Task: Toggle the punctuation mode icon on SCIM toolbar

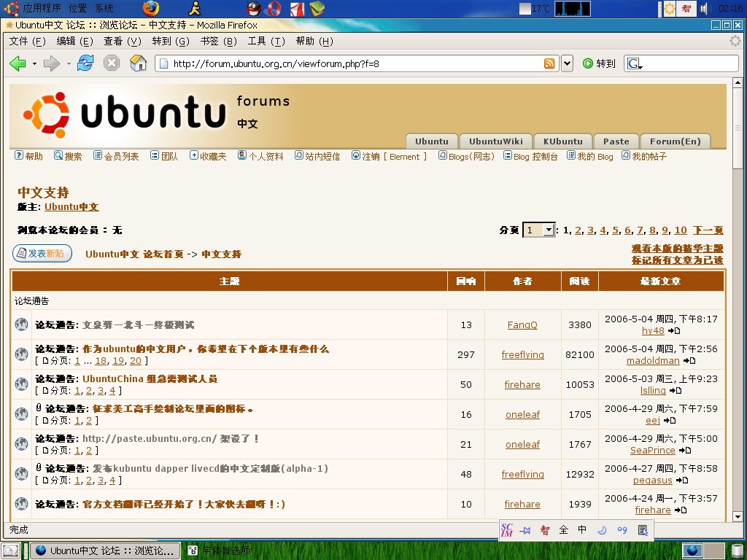Action: pos(622,530)
